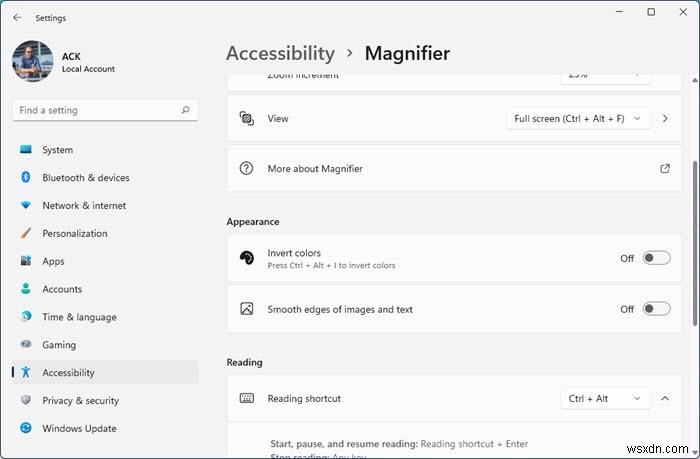Viewport: 700px width, 459px height.
Task: Open the Ctrl + Alt reading shortcut dropdown
Action: (x=605, y=398)
